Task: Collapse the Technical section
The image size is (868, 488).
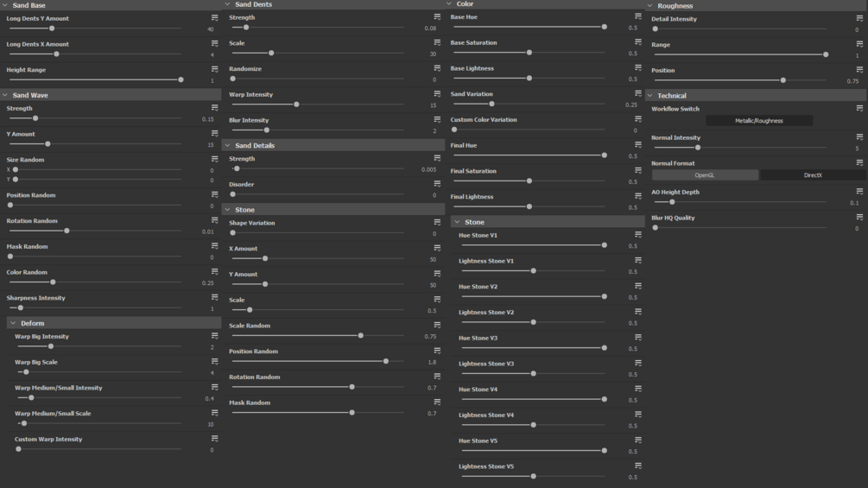Action: coord(650,96)
